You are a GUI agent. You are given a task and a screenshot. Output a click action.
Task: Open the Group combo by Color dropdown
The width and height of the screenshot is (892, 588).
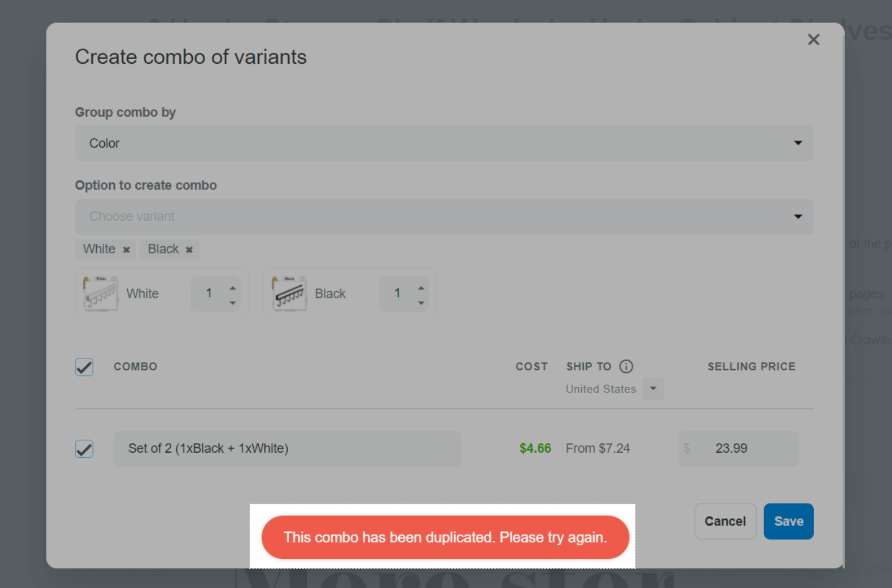click(x=444, y=143)
